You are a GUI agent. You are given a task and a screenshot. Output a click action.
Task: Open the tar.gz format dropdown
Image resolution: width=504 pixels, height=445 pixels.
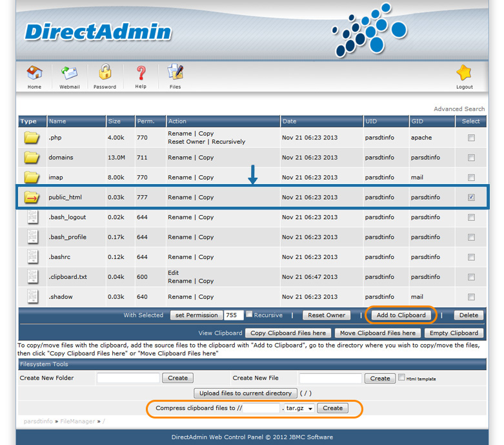coord(299,408)
